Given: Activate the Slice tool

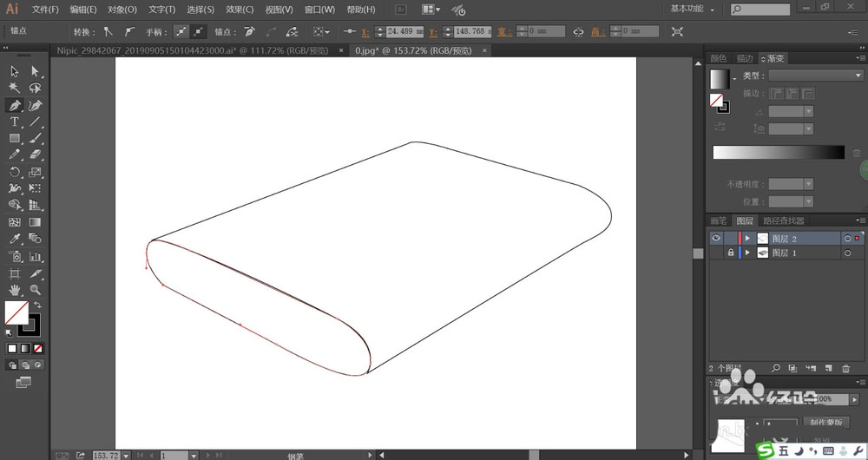Looking at the screenshot, I should pos(36,273).
